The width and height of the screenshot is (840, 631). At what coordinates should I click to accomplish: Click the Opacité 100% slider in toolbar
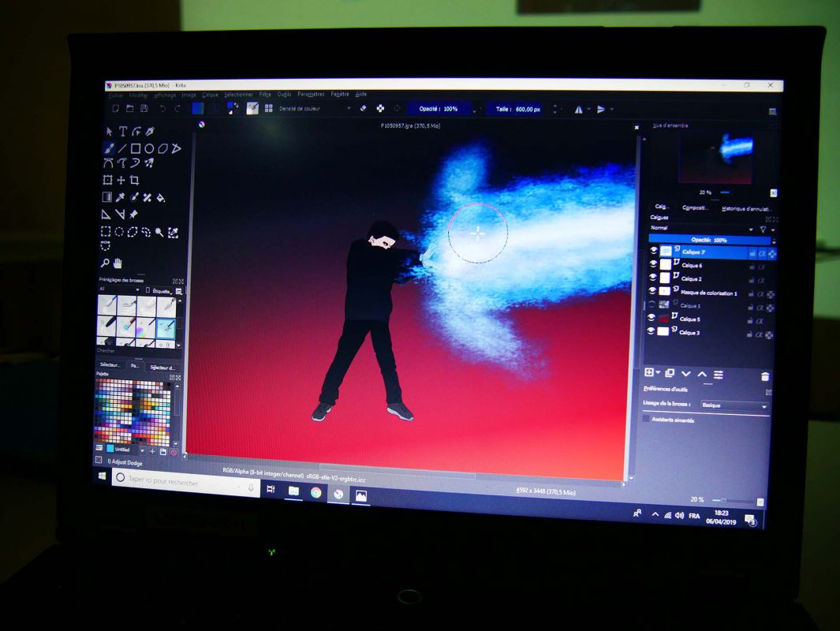tap(439, 109)
